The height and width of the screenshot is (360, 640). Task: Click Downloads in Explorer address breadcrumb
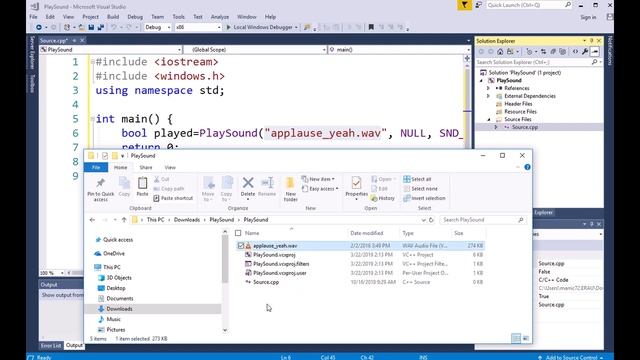[187, 220]
